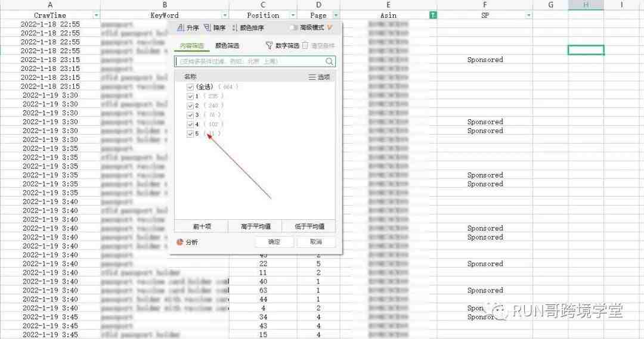Uncheck the checkbox for page value 4
The width and height of the screenshot is (644, 339).
click(190, 125)
